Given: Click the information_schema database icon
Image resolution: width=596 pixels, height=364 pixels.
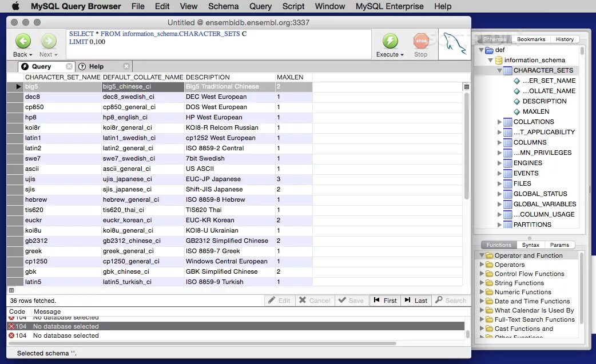Looking at the screenshot, I should pyautogui.click(x=499, y=61).
